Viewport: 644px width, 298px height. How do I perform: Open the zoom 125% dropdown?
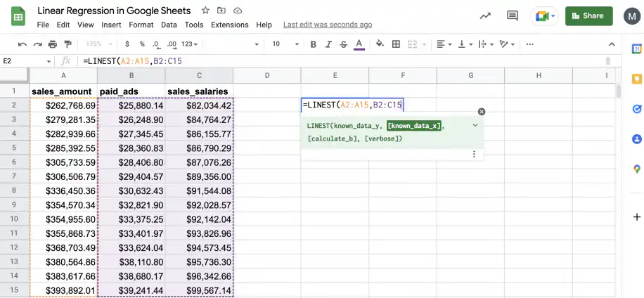99,44
